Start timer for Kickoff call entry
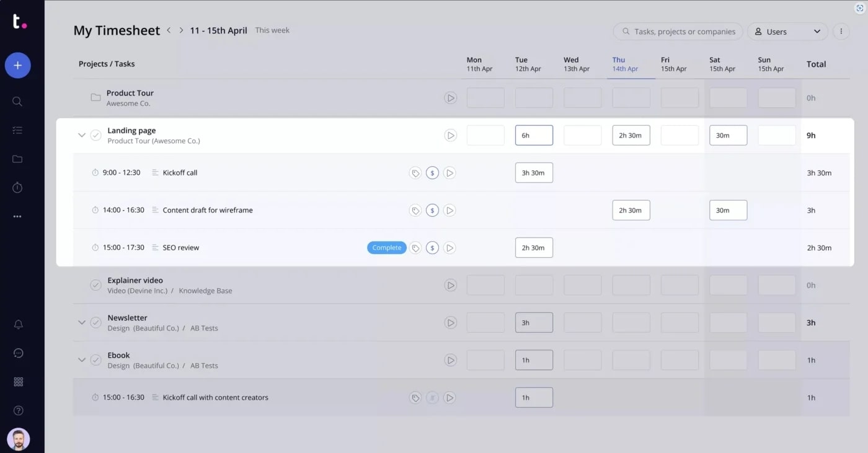868x453 pixels. [449, 173]
